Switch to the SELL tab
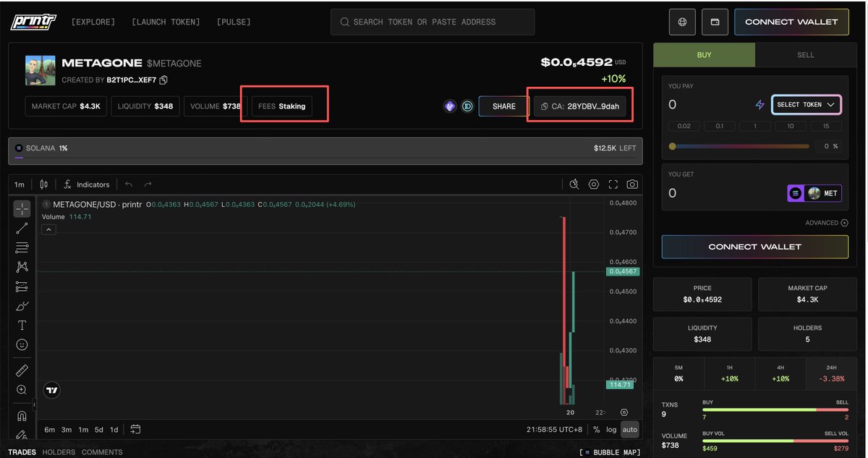The width and height of the screenshot is (868, 458). (x=806, y=55)
